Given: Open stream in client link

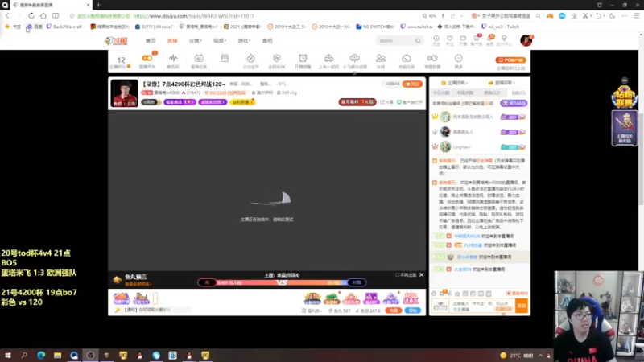Looking at the screenshot, I should click(x=410, y=102).
